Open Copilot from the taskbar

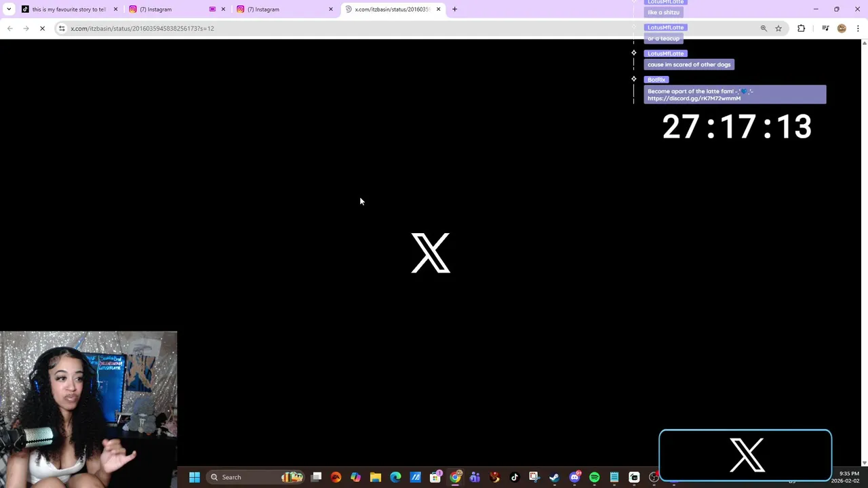(x=355, y=477)
